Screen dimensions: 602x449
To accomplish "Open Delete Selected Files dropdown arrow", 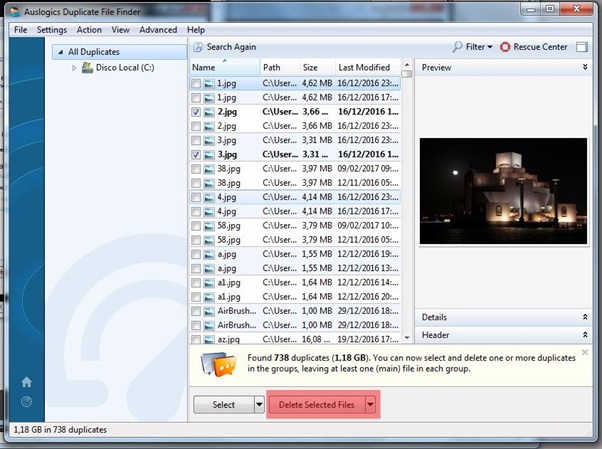I will pos(370,404).
